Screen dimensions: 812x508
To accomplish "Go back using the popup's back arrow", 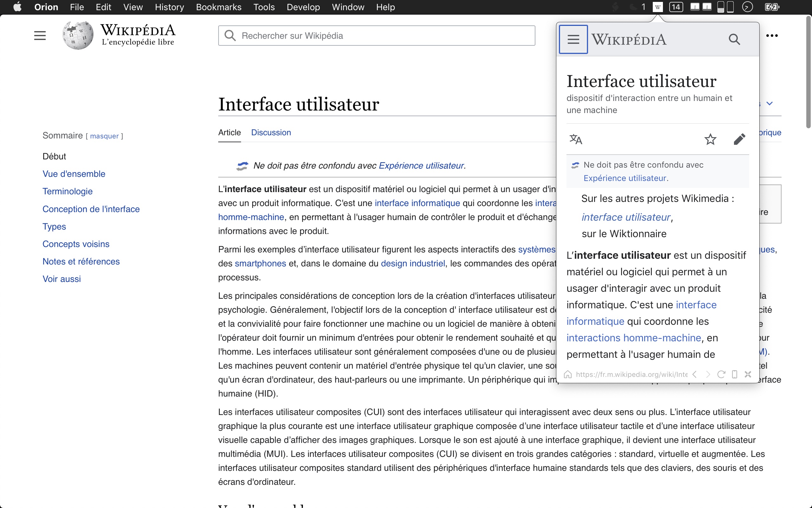I will pyautogui.click(x=695, y=374).
